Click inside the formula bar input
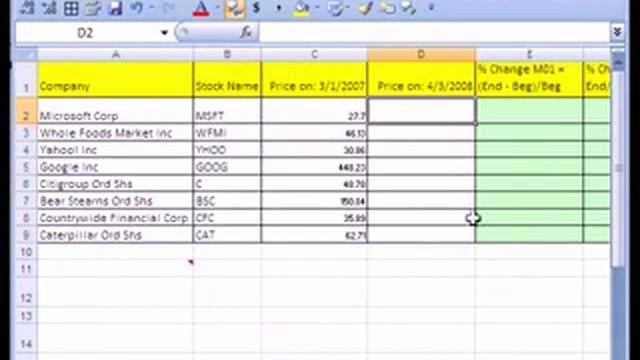Viewport: 640px width, 360px height. coord(434,33)
